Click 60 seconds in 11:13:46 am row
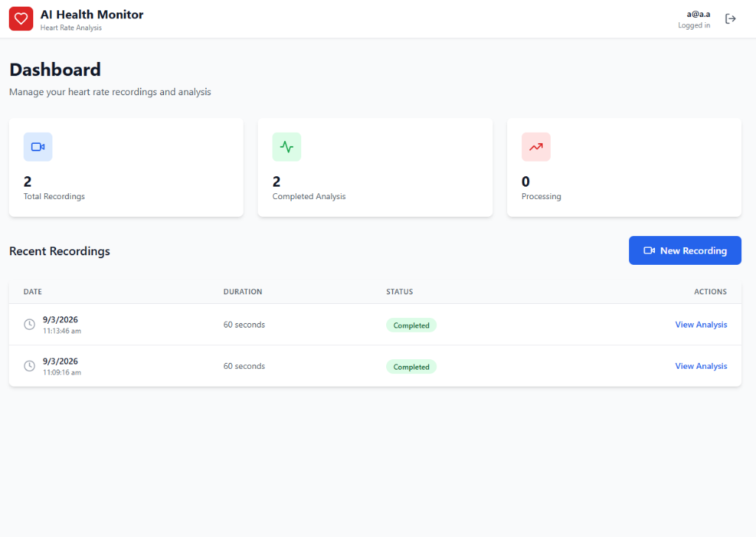 244,325
